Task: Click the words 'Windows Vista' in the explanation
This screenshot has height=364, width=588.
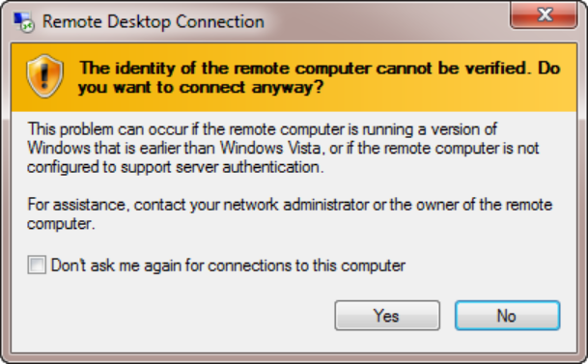Action: pos(270,148)
